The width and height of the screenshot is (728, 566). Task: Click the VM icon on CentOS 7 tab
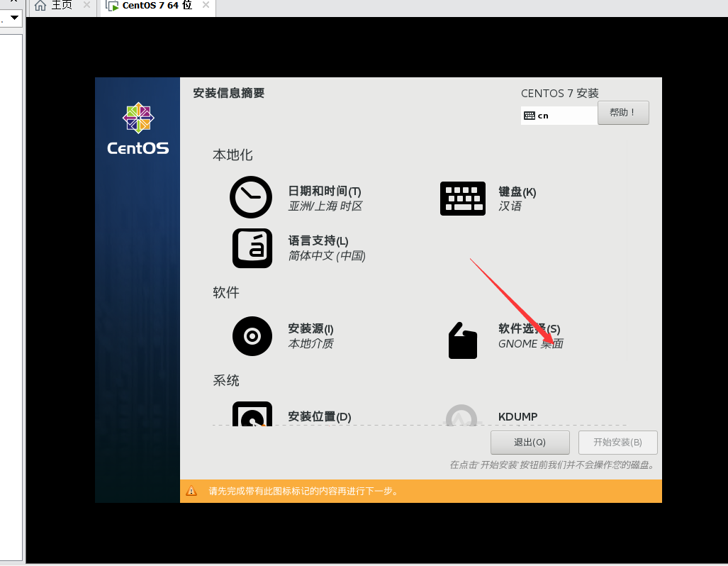[112, 6]
